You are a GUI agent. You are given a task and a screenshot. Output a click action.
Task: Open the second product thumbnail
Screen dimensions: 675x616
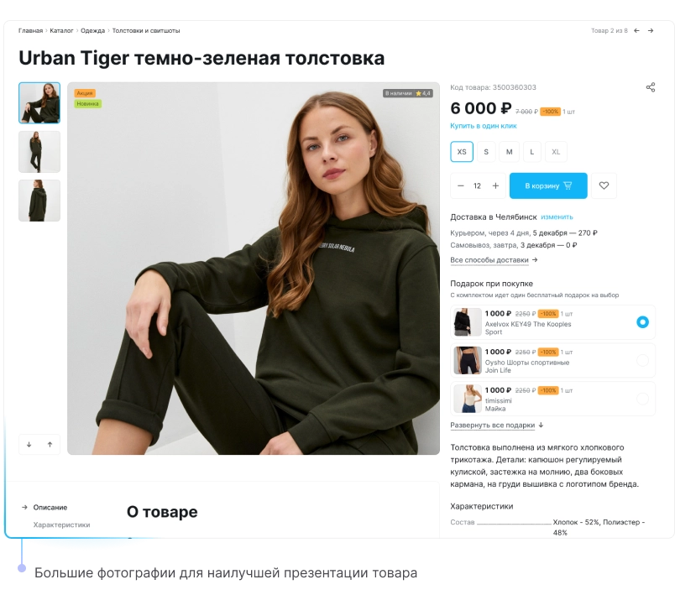click(39, 152)
